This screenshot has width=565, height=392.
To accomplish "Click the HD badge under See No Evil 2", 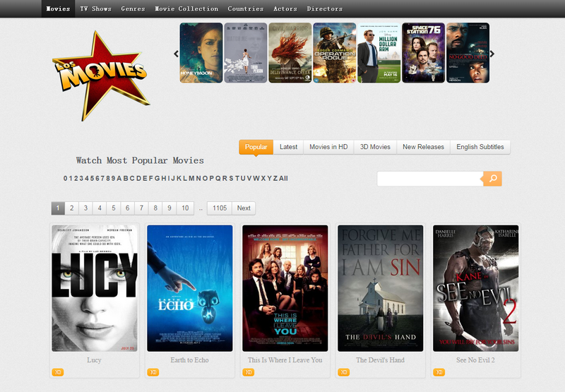I will 439,372.
